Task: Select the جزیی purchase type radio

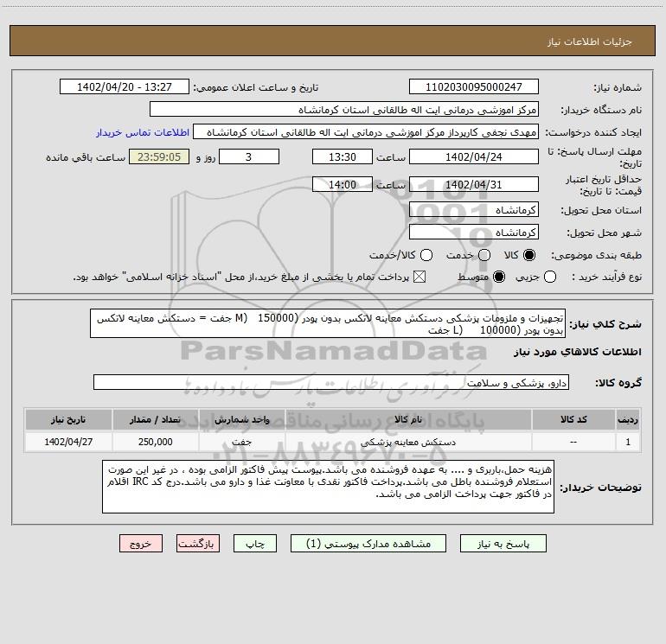Action: [x=549, y=277]
